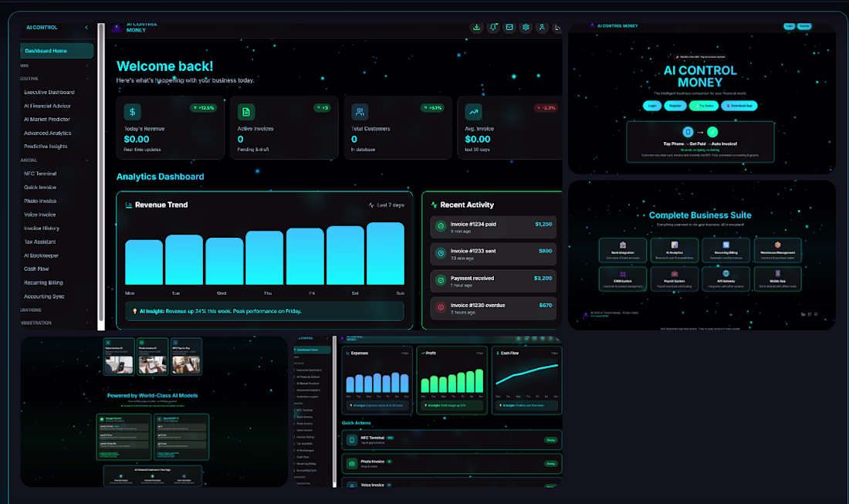Select Dashboard Home in the large dashboard sidebar
Image resolution: width=849 pixels, height=504 pixels.
coord(57,51)
